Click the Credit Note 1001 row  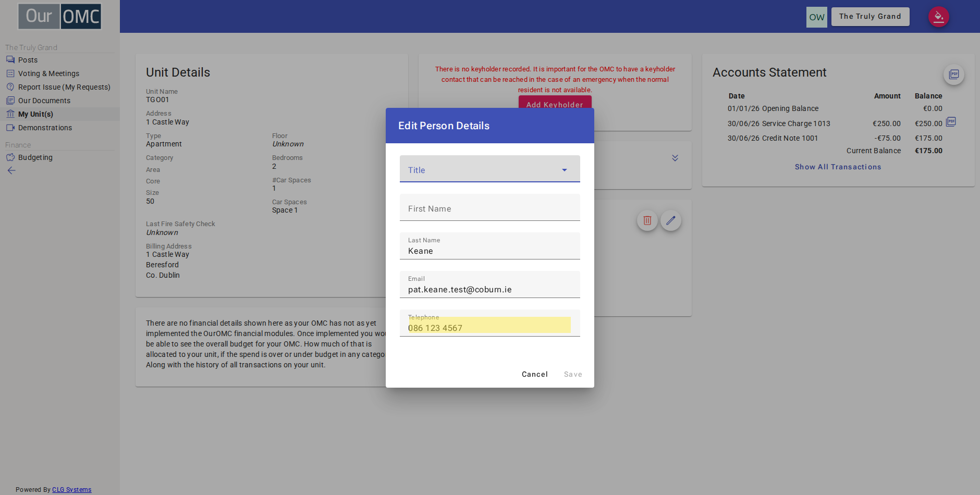tap(835, 138)
